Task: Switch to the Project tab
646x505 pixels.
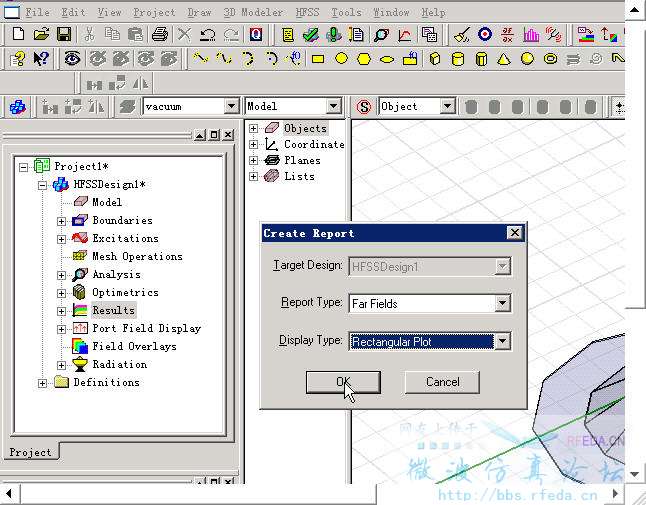Action: [30, 452]
